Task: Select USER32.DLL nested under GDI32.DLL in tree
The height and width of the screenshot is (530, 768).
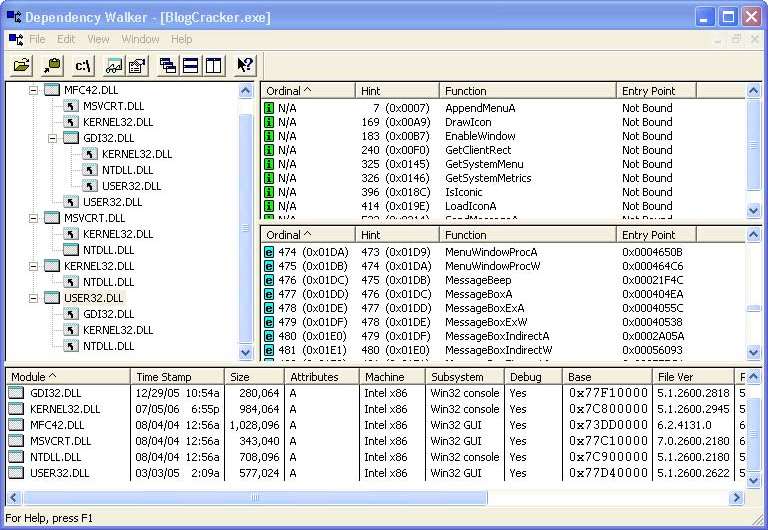Action: coord(131,186)
